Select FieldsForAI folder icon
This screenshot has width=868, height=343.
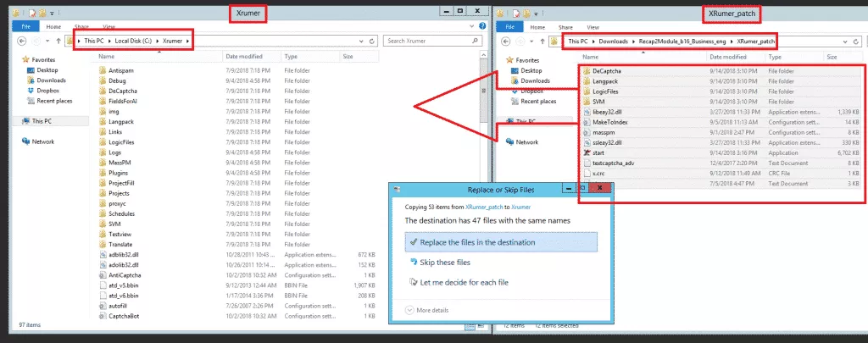click(103, 102)
